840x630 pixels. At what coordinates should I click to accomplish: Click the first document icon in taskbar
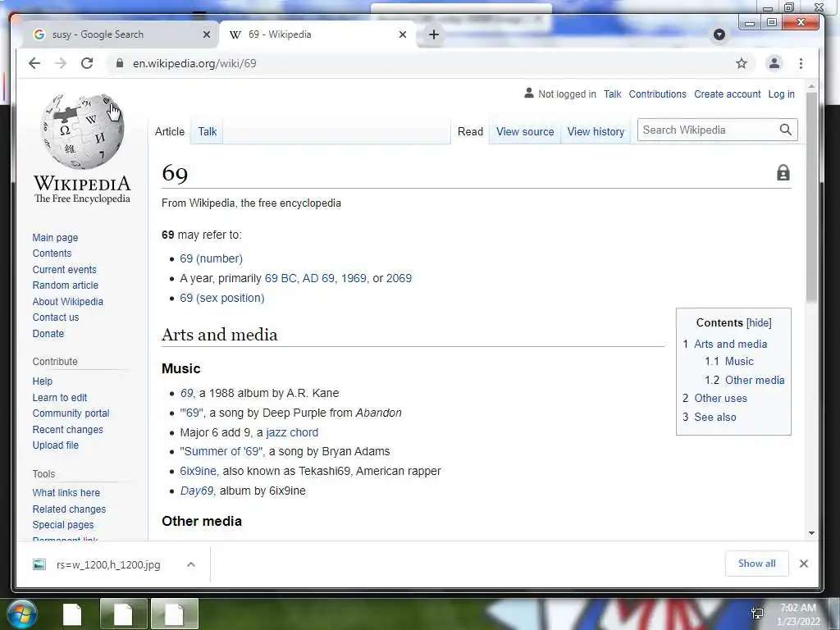(72, 614)
